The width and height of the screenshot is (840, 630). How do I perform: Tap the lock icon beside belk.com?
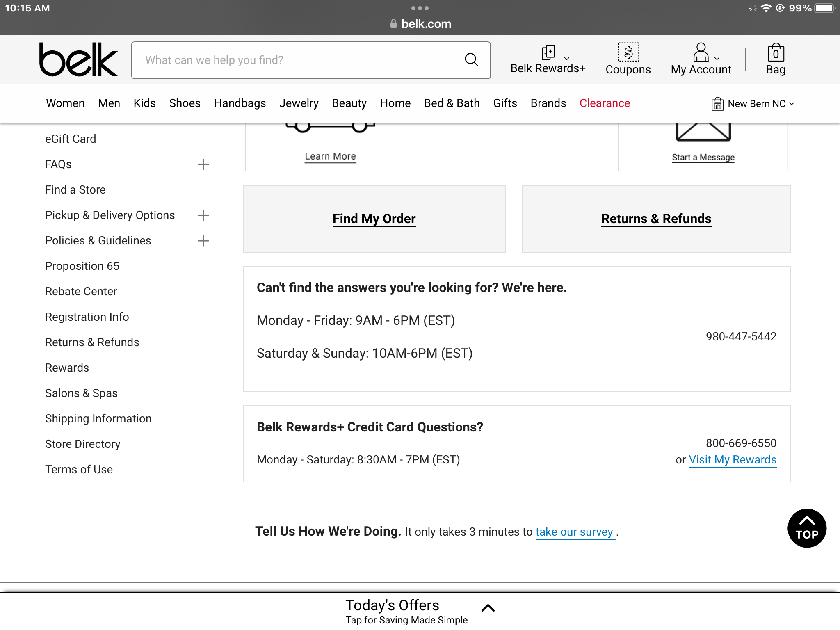tap(394, 24)
